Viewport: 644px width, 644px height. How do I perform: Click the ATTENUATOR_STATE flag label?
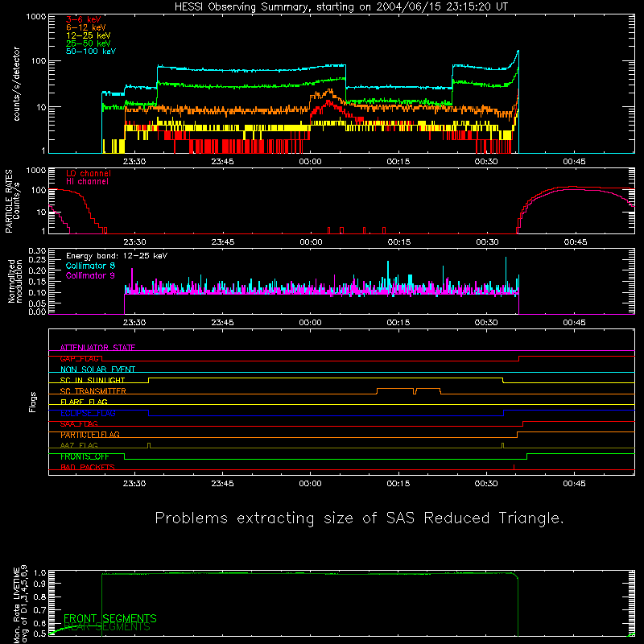coord(97,348)
